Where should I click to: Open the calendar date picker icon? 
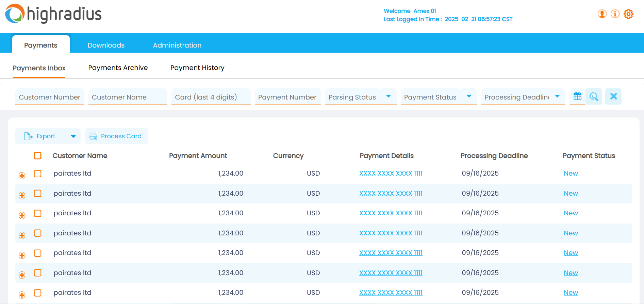tap(577, 96)
